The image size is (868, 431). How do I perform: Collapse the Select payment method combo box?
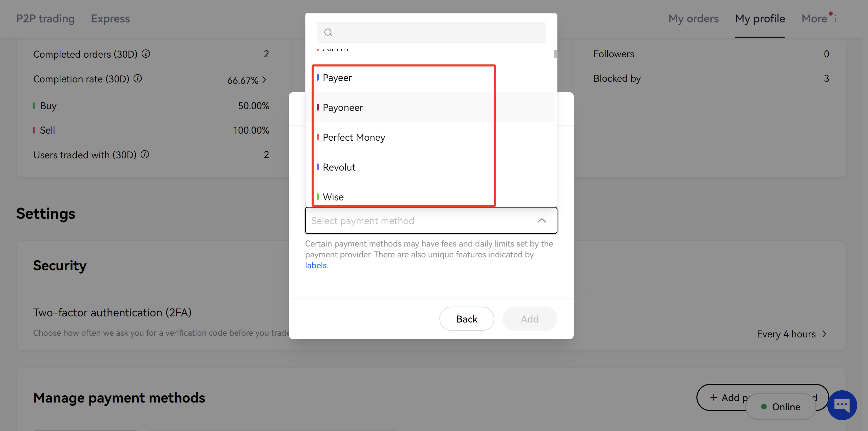pyautogui.click(x=431, y=220)
